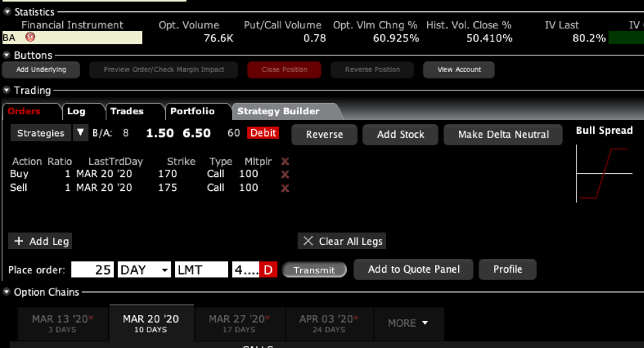Clear All Legs from strategy
This screenshot has width=644, height=348.
pos(342,241)
